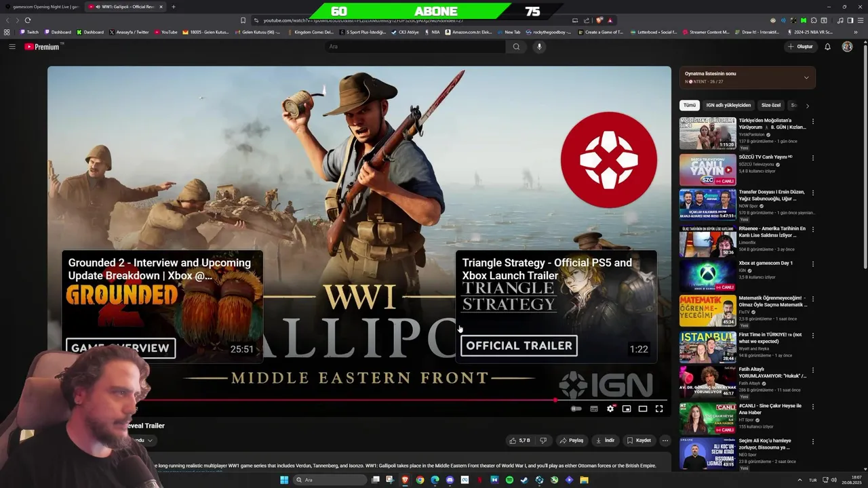Image resolution: width=868 pixels, height=488 pixels.
Task: Open the Letterboxd bookmark
Action: point(653,32)
